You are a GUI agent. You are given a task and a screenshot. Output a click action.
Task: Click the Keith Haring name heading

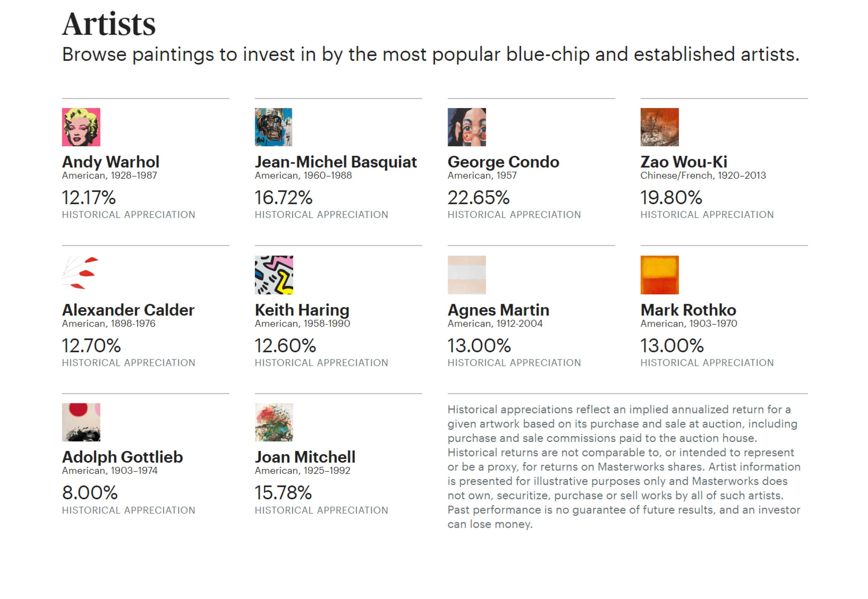point(302,310)
